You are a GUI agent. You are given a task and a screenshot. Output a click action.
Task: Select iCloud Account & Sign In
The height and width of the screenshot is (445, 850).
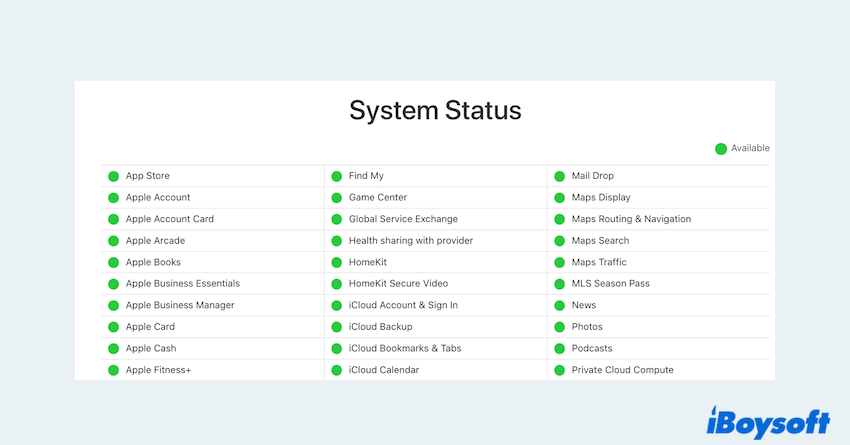pos(403,305)
